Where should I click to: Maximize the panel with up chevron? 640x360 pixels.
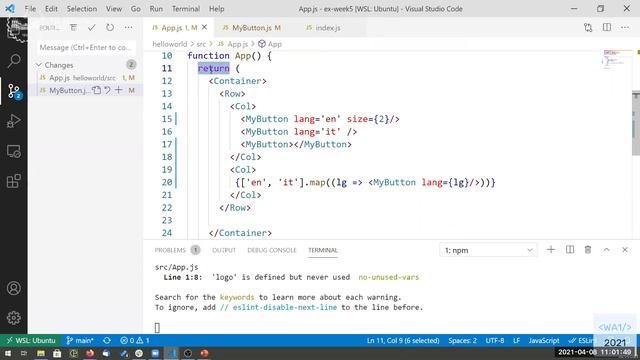pyautogui.click(x=607, y=250)
